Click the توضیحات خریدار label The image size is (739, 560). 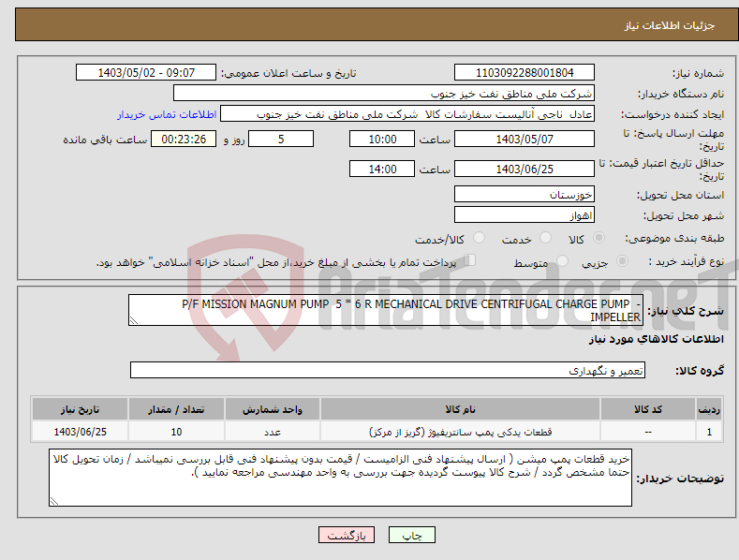680,479
